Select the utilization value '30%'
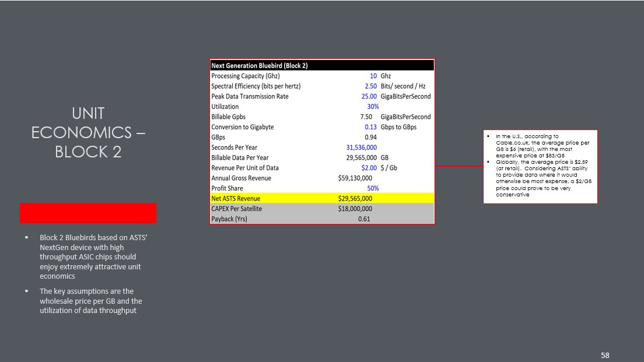644x362 pixels. coord(373,107)
